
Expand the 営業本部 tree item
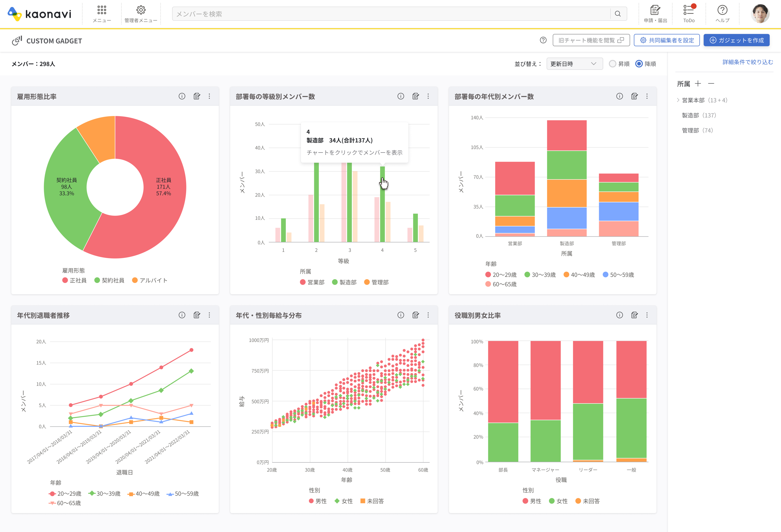coord(678,100)
